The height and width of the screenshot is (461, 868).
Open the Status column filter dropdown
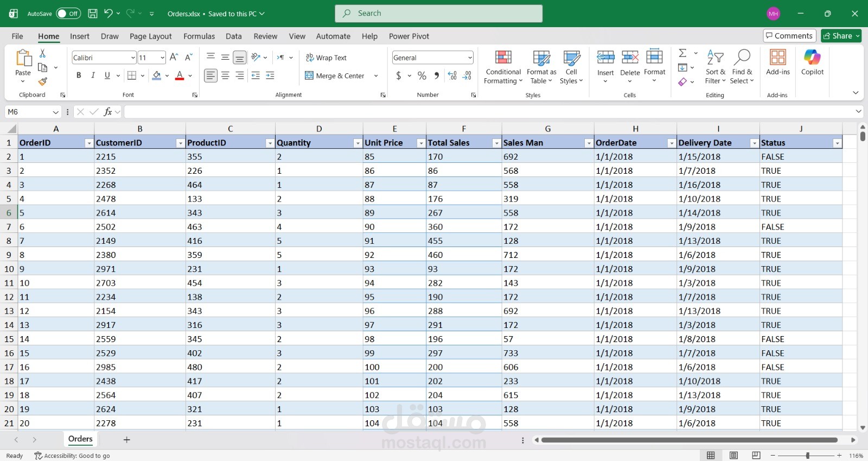(837, 143)
